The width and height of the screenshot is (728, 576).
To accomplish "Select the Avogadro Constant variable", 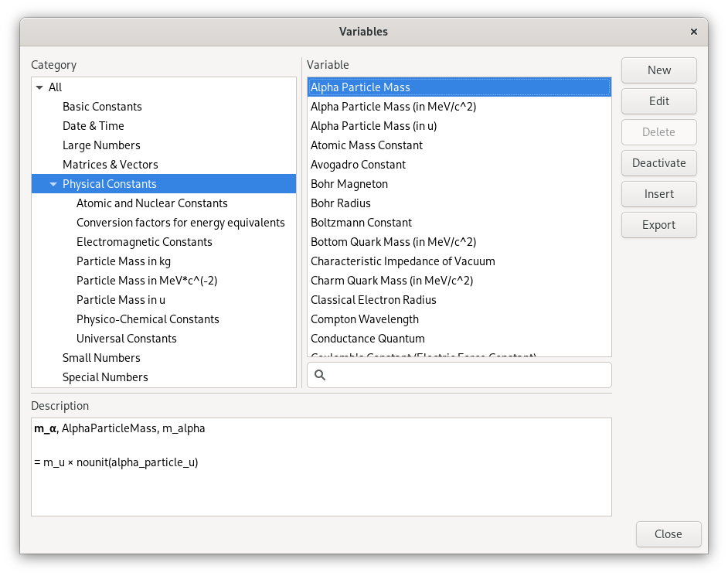I will 359,164.
